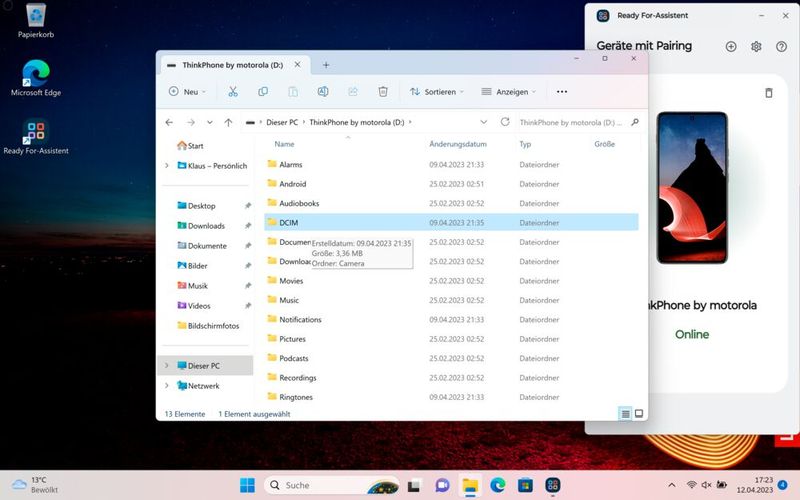Click the Copy icon in Explorer toolbar
Image resolution: width=800 pixels, height=500 pixels.
[x=263, y=92]
